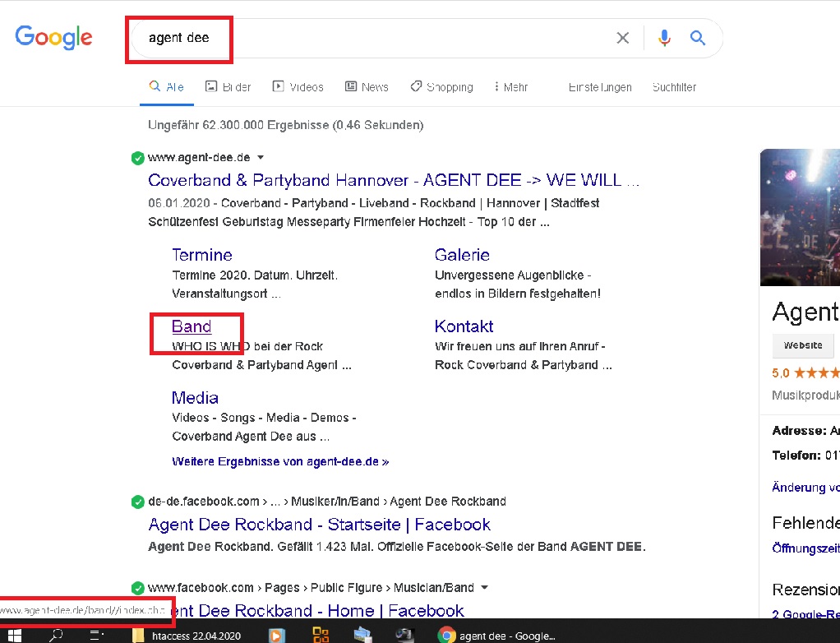Open the 'htaccess 22.04.2020' folder taskbar item

click(x=187, y=636)
